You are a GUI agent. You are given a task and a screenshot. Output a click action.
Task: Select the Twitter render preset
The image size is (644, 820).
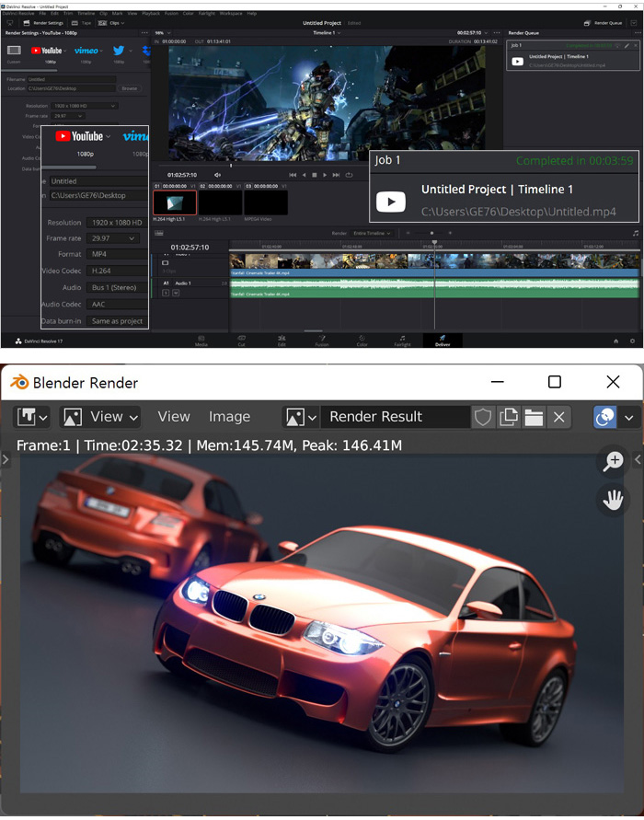pyautogui.click(x=119, y=52)
